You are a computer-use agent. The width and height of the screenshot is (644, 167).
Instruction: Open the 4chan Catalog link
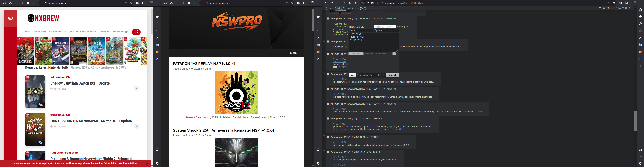click(338, 8)
